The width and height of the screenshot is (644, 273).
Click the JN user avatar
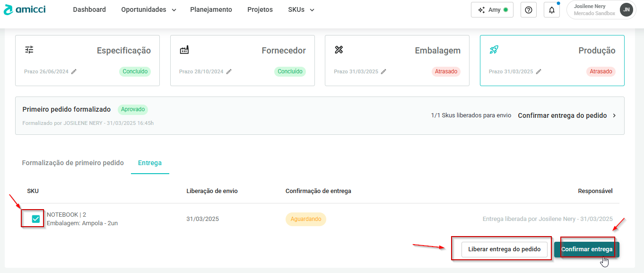tap(627, 10)
